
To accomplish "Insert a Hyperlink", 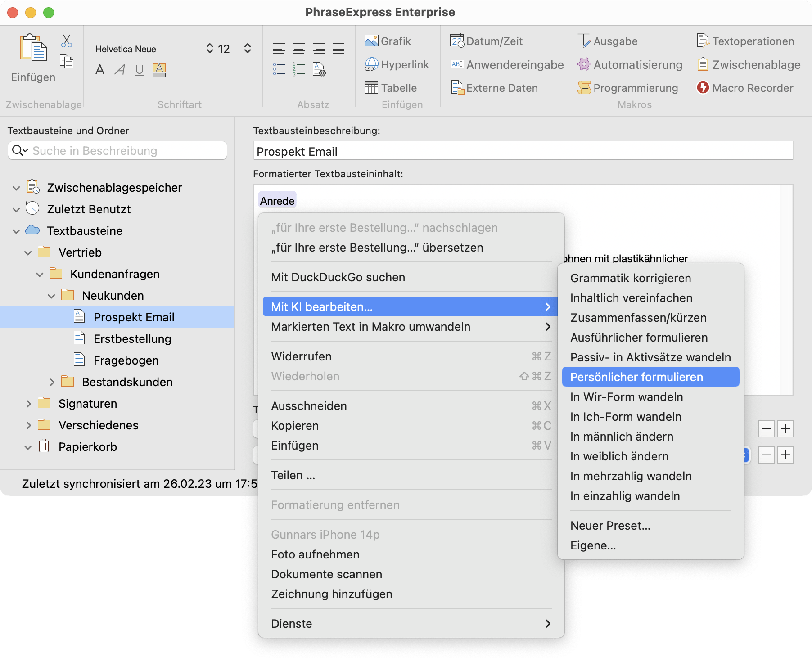I will click(397, 64).
